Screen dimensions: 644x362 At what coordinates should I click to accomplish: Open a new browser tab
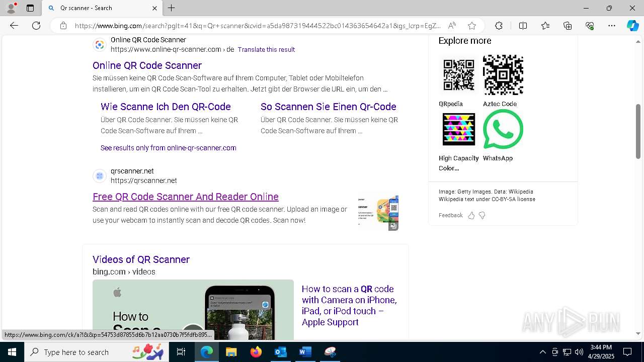coord(172,8)
